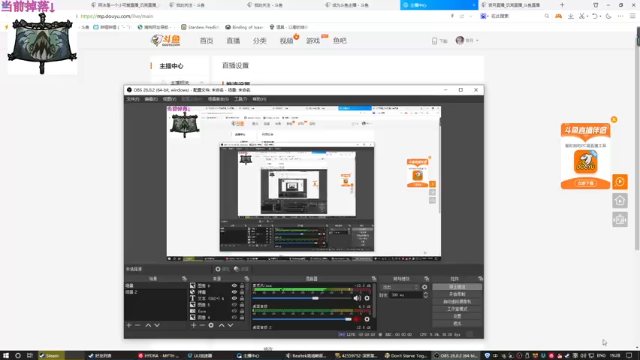Toggle visibility of 图像 5 source
The height and width of the screenshot is (360, 640).
pyautogui.click(x=234, y=304)
